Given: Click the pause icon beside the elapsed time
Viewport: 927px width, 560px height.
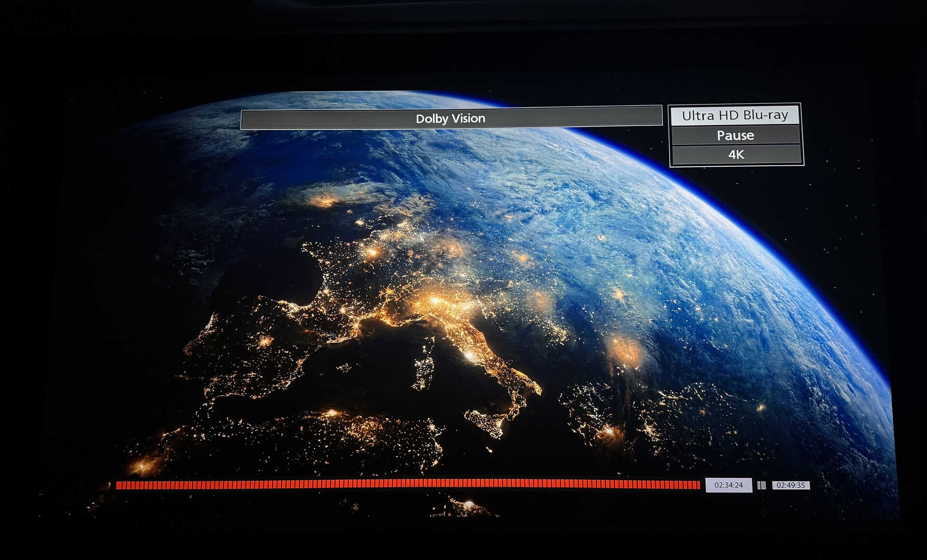Looking at the screenshot, I should click(761, 485).
